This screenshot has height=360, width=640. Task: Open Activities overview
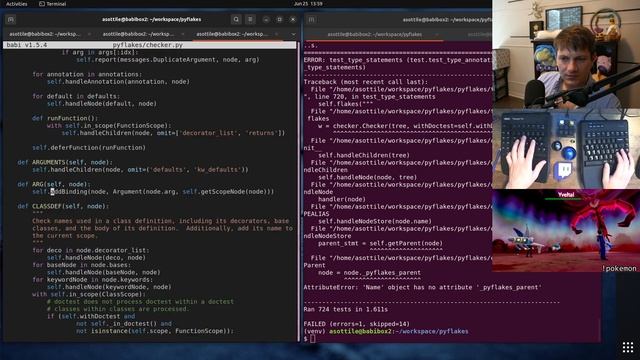[x=16, y=4]
